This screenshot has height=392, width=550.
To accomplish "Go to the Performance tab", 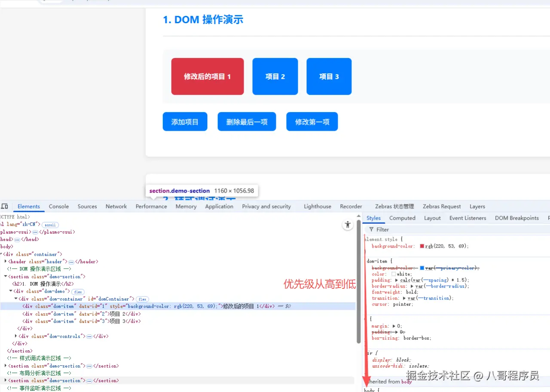I will (x=151, y=206).
